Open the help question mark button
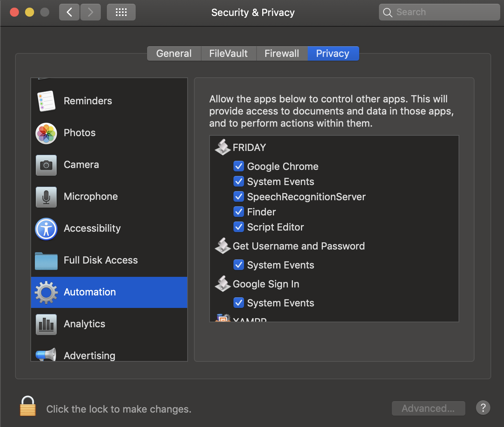The image size is (504, 427). 483,408
